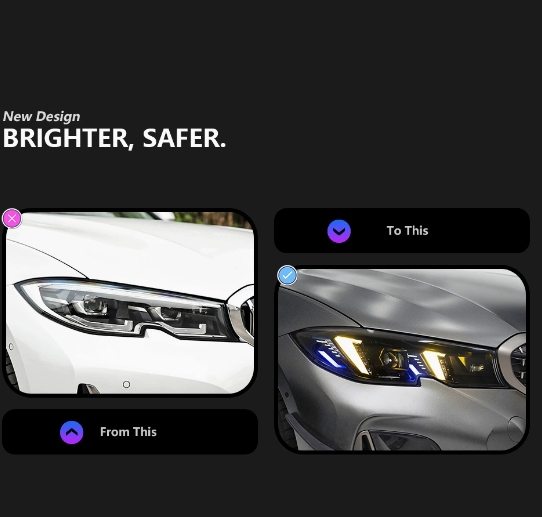Click the inner yellow light bar near grille

tap(434, 365)
